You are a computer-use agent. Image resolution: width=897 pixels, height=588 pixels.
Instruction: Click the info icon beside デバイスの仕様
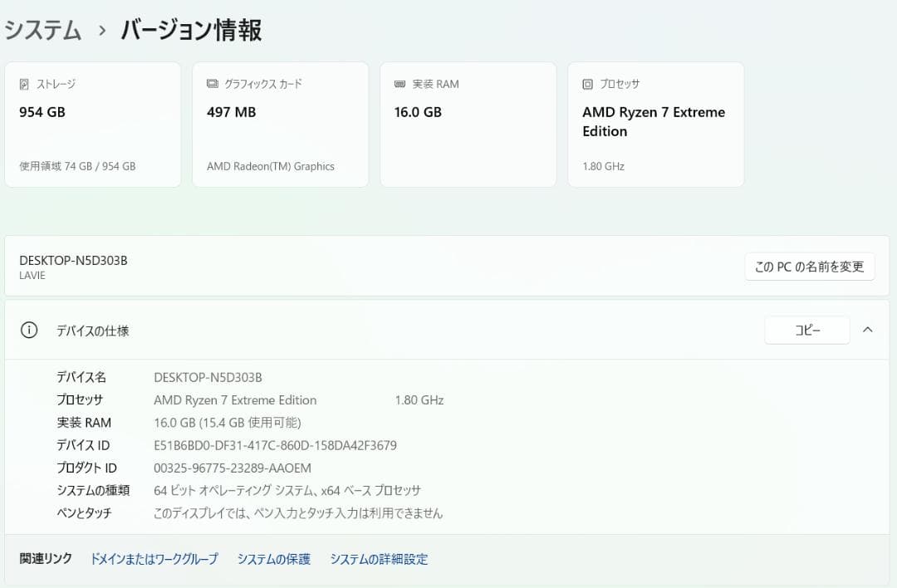[x=29, y=330]
